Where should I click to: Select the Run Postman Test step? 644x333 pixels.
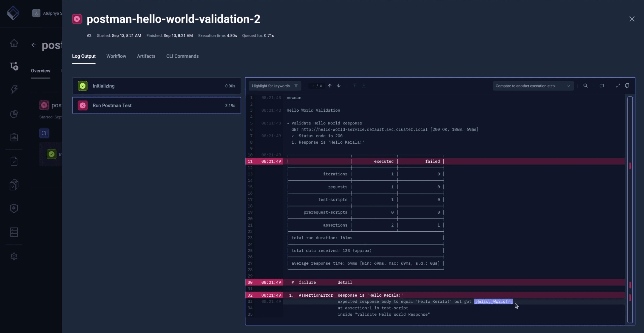pos(156,105)
